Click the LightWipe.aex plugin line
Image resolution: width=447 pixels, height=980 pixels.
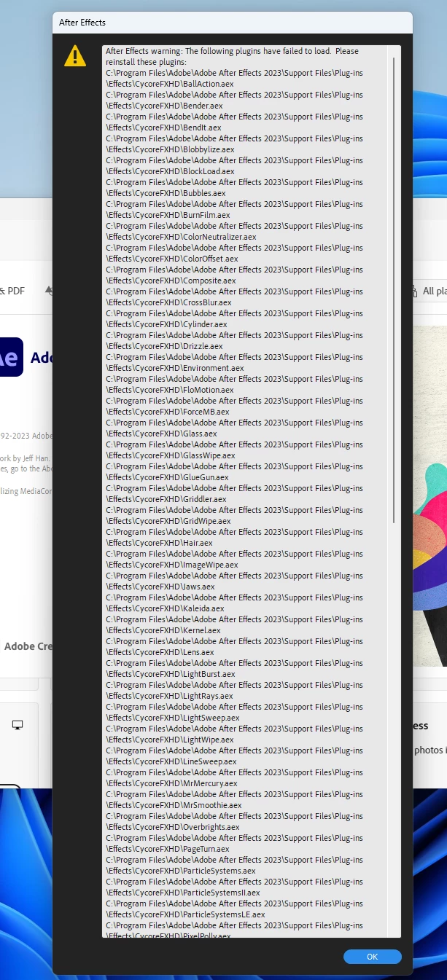[170, 740]
